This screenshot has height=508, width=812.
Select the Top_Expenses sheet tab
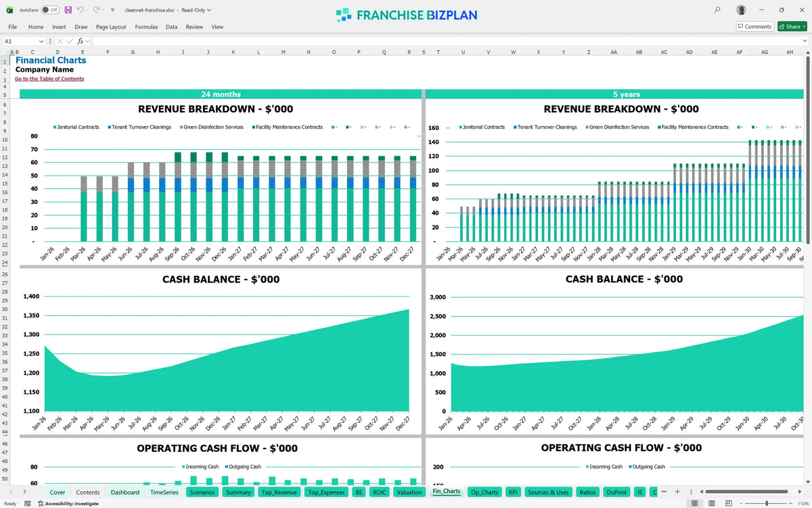[326, 492]
